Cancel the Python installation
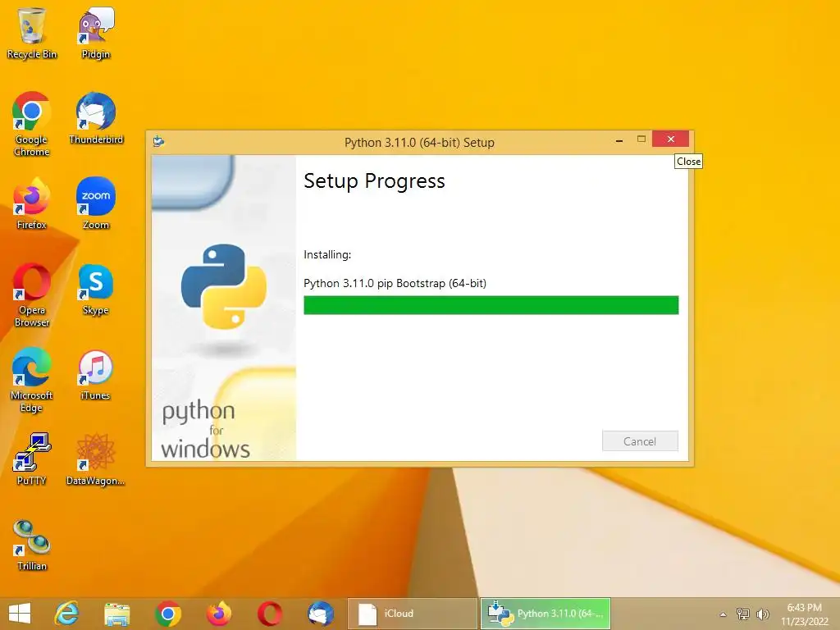Viewport: 840px width, 630px height. coord(640,441)
